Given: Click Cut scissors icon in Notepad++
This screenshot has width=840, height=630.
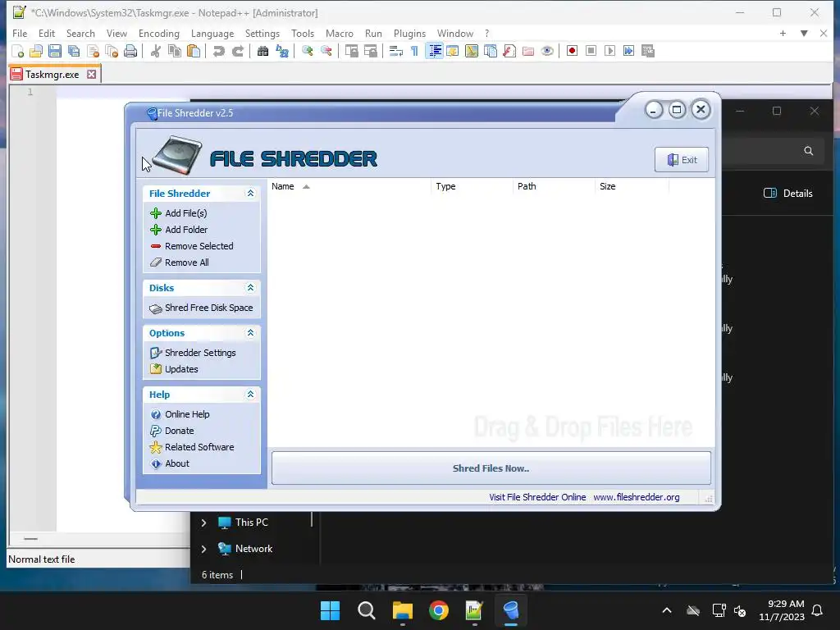Looking at the screenshot, I should 156,51.
